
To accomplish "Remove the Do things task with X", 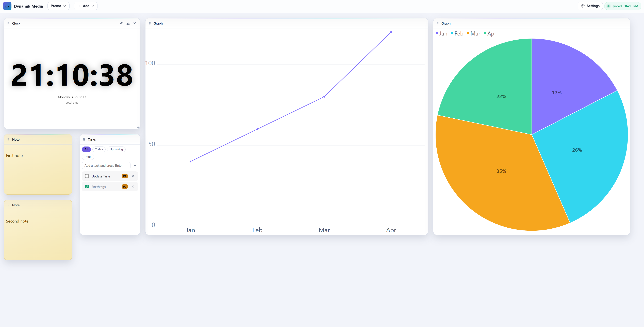I will point(133,187).
